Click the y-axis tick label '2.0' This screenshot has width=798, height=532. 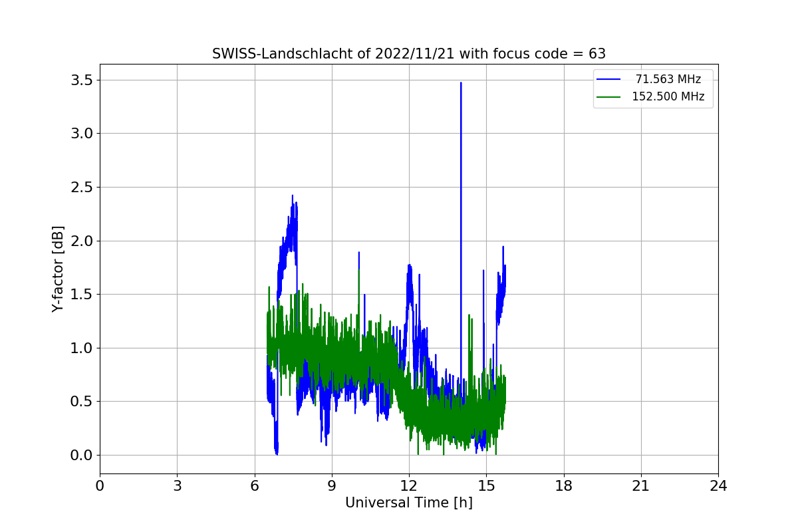click(x=82, y=241)
